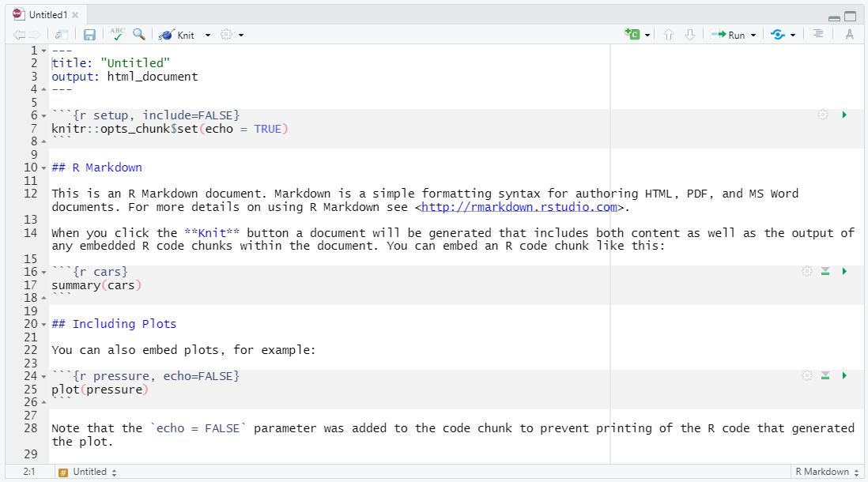Open the insert chunk dropdown arrow
The image size is (868, 482).
647,35
